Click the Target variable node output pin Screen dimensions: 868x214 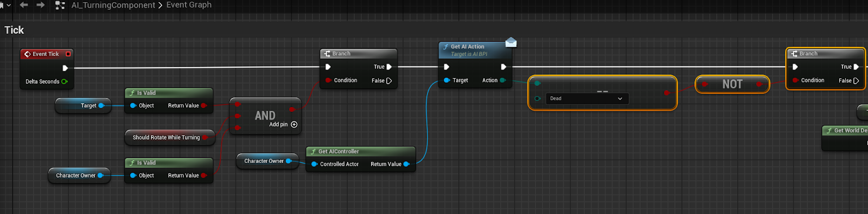click(x=101, y=105)
